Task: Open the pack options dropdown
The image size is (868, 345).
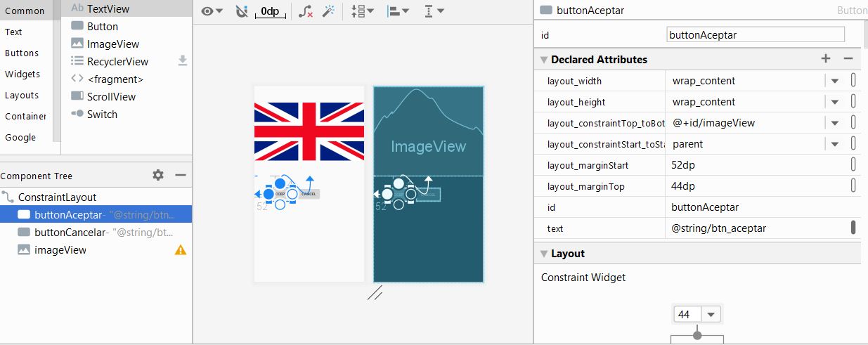Action: click(363, 11)
